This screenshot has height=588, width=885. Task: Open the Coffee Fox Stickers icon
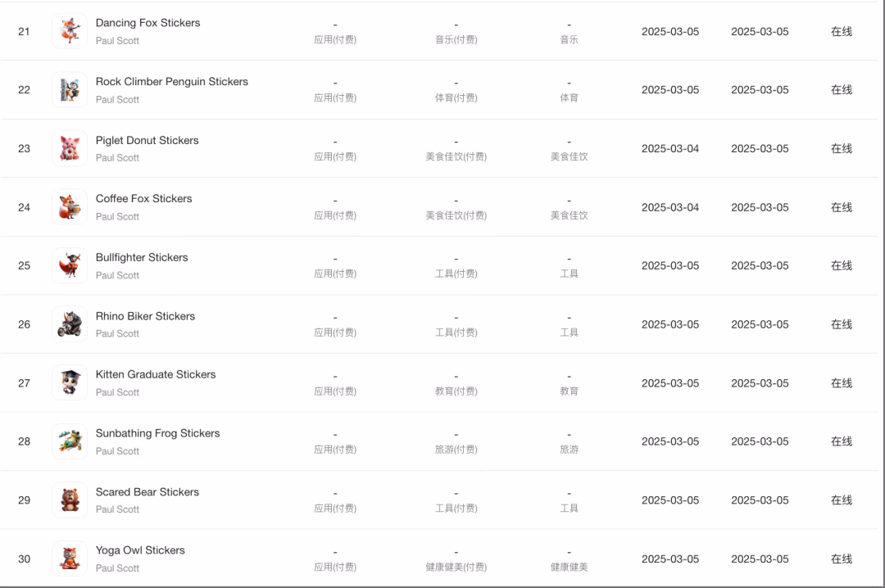tap(70, 207)
